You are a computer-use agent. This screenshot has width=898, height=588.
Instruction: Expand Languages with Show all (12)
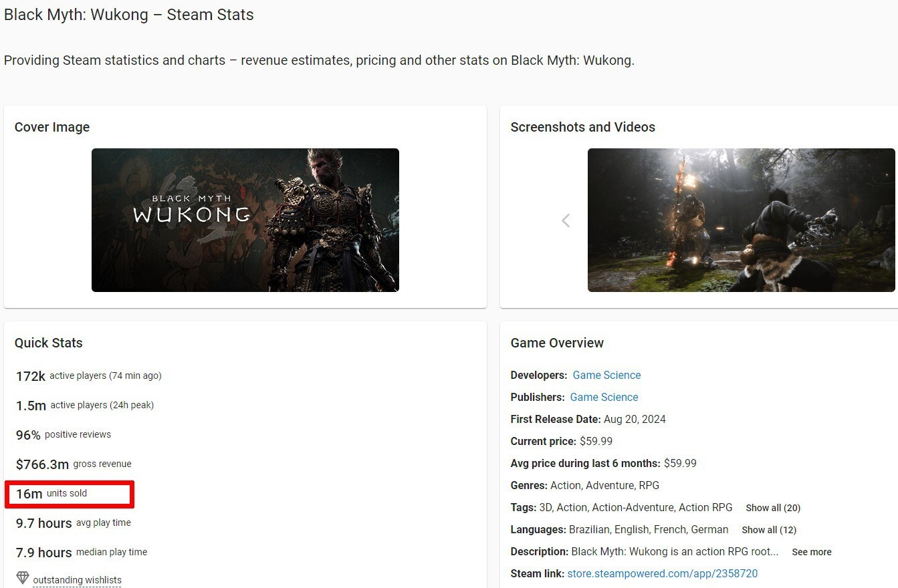769,530
